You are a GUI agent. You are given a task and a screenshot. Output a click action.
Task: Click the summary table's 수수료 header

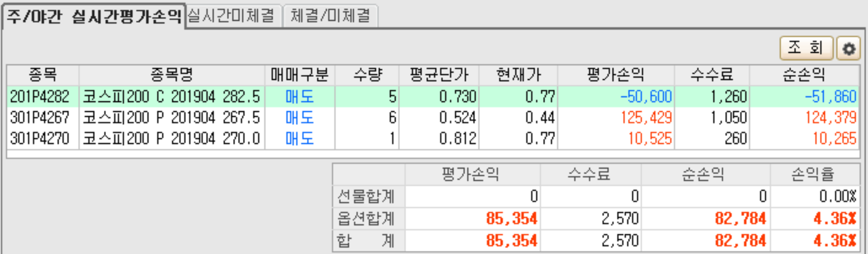(x=589, y=174)
